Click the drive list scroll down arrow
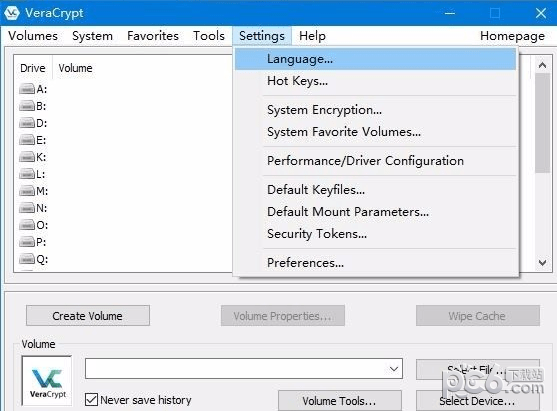This screenshot has width=557, height=411. (x=542, y=263)
